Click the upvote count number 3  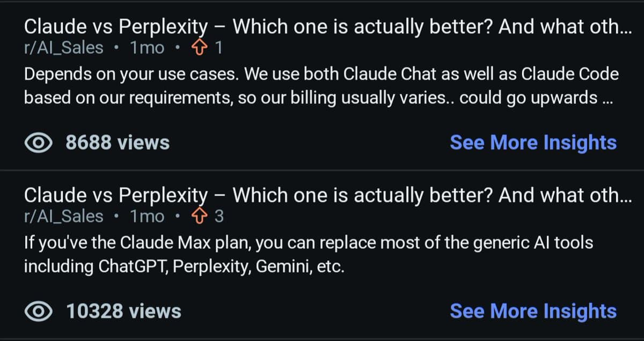tap(218, 217)
